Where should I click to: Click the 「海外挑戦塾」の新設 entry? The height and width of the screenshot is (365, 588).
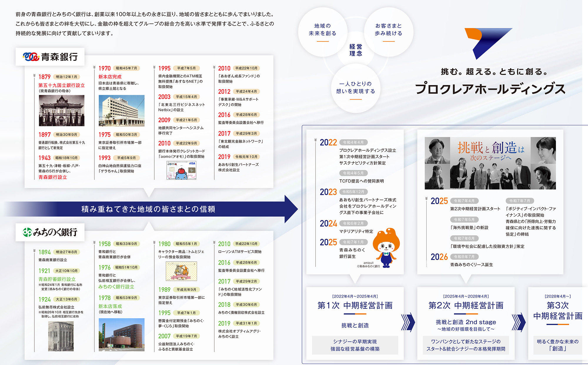click(x=470, y=228)
